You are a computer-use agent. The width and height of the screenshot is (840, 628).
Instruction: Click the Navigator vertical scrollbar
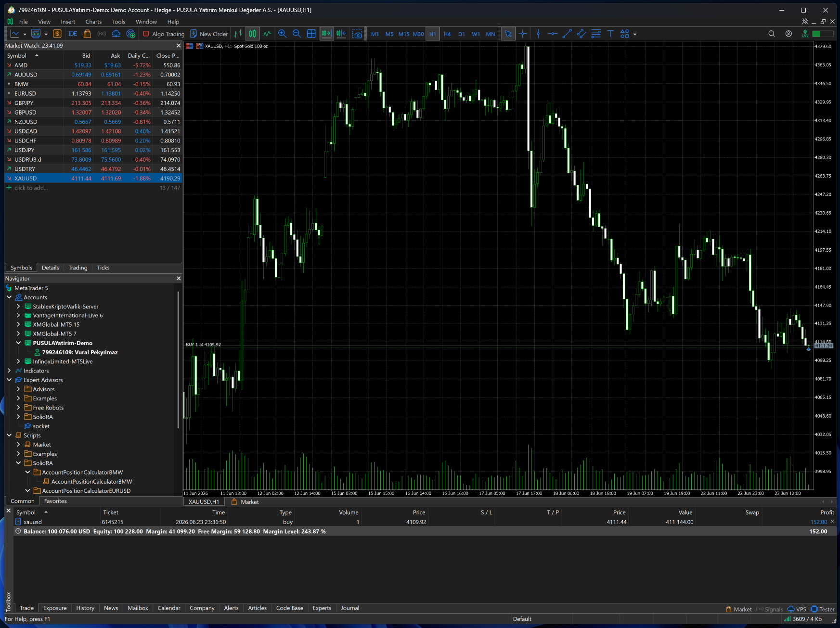[179, 359]
